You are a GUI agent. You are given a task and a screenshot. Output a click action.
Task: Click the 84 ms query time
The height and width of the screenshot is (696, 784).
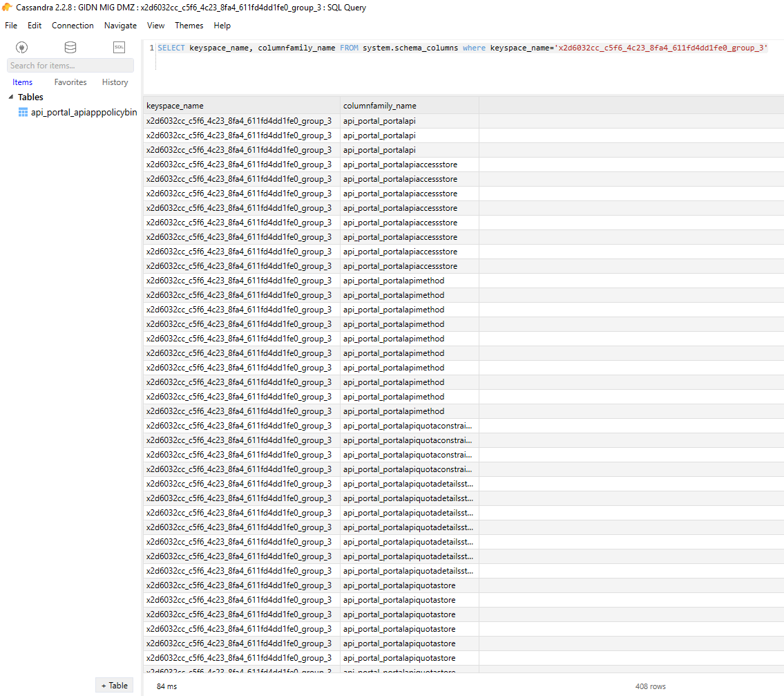coord(166,686)
